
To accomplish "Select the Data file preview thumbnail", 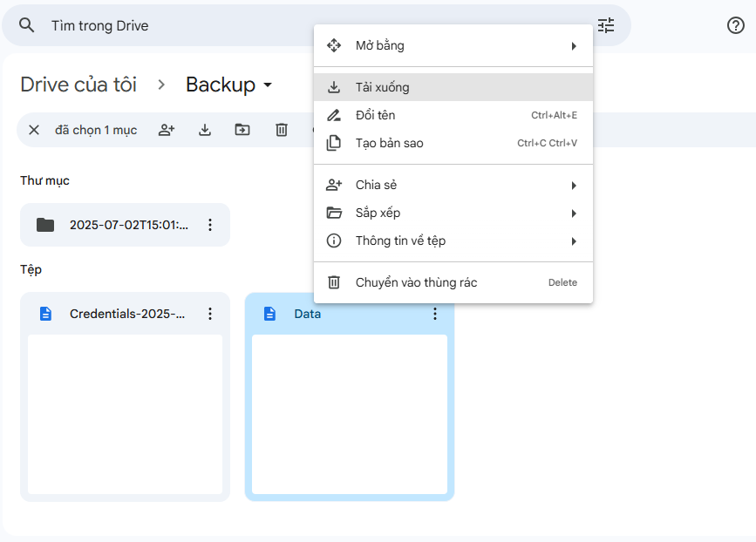I will point(350,414).
